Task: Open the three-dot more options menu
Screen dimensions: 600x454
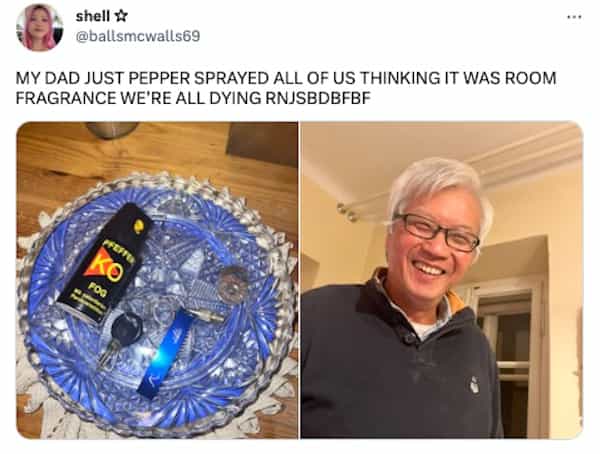Action: click(574, 17)
